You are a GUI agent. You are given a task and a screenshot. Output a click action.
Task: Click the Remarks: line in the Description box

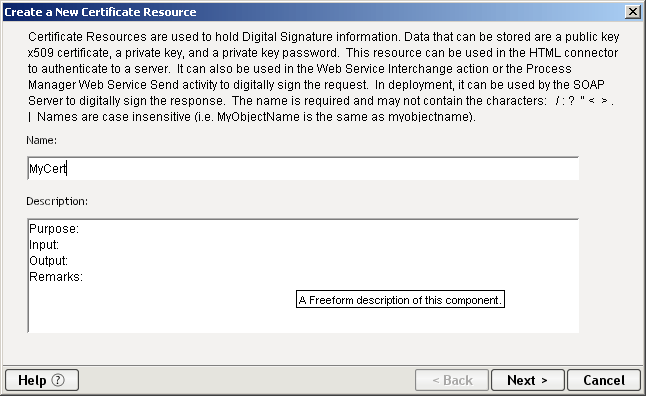tap(56, 277)
